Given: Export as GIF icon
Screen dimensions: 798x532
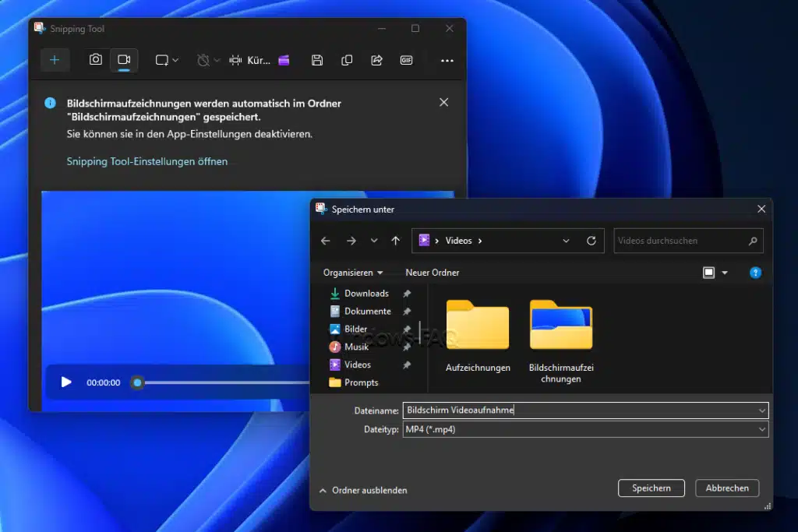Looking at the screenshot, I should point(406,60).
